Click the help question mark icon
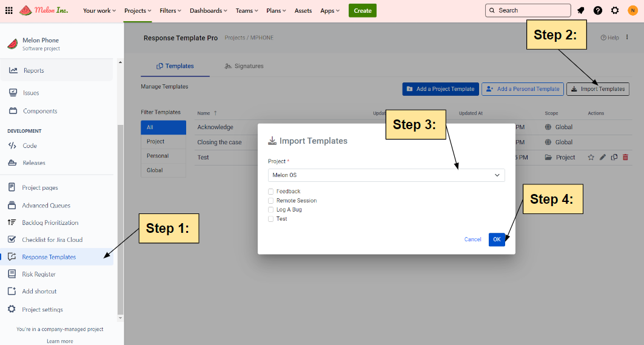This screenshot has width=644, height=345. click(x=598, y=10)
